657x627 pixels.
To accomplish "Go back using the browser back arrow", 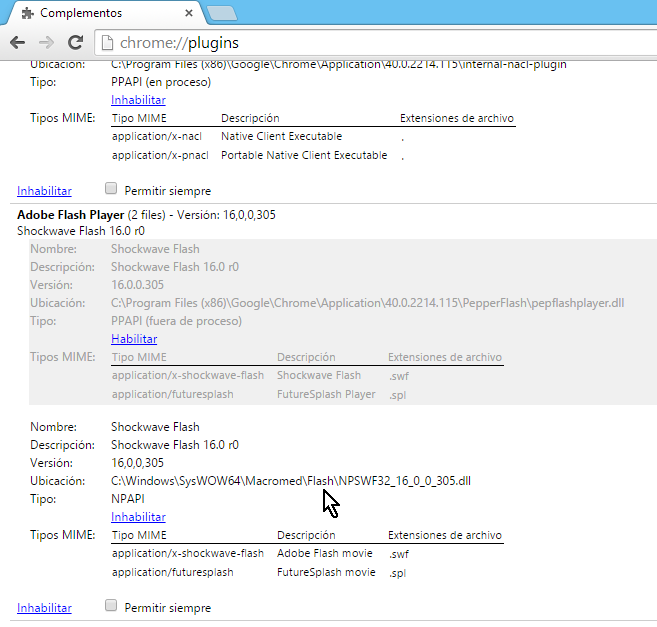I will tap(17, 42).
